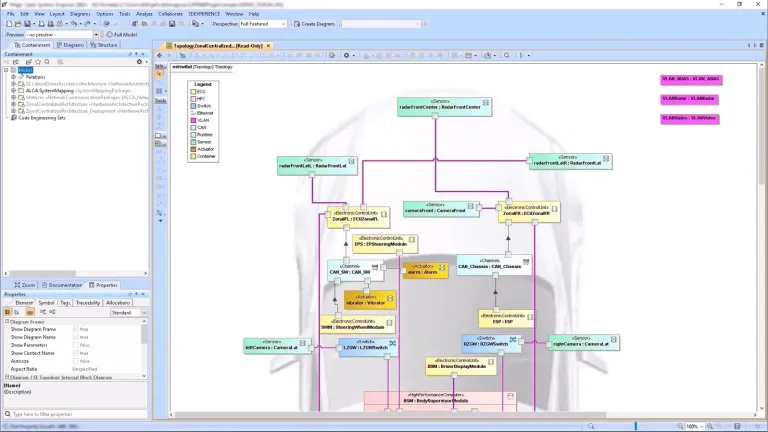Screen dimensions: 768x432
Task: Select Code Engineering Sets tree item
Action: click(x=42, y=118)
